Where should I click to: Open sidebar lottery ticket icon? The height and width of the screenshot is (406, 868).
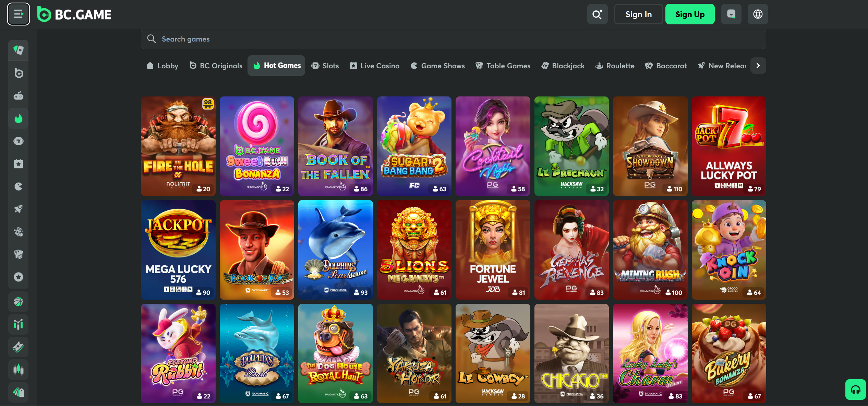click(x=19, y=347)
